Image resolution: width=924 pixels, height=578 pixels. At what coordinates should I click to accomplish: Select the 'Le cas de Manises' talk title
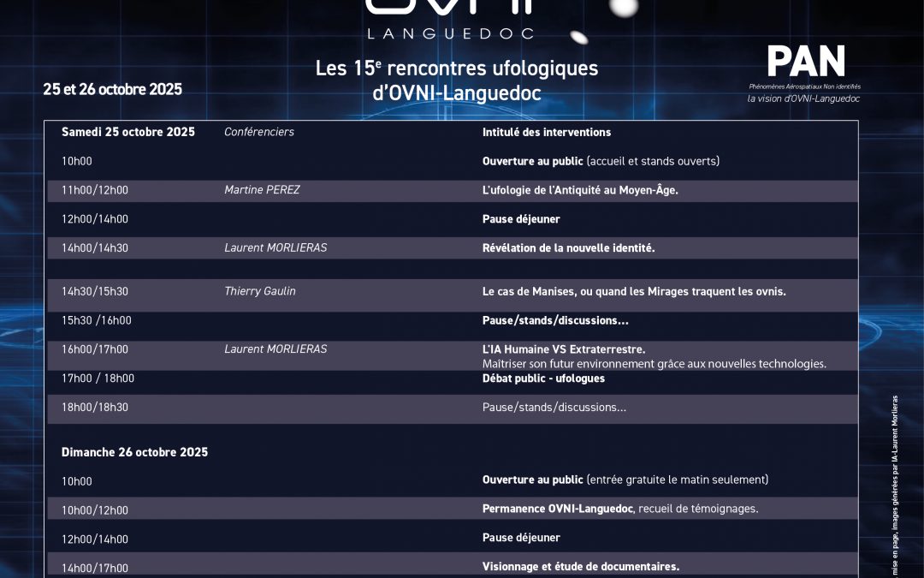tap(633, 291)
